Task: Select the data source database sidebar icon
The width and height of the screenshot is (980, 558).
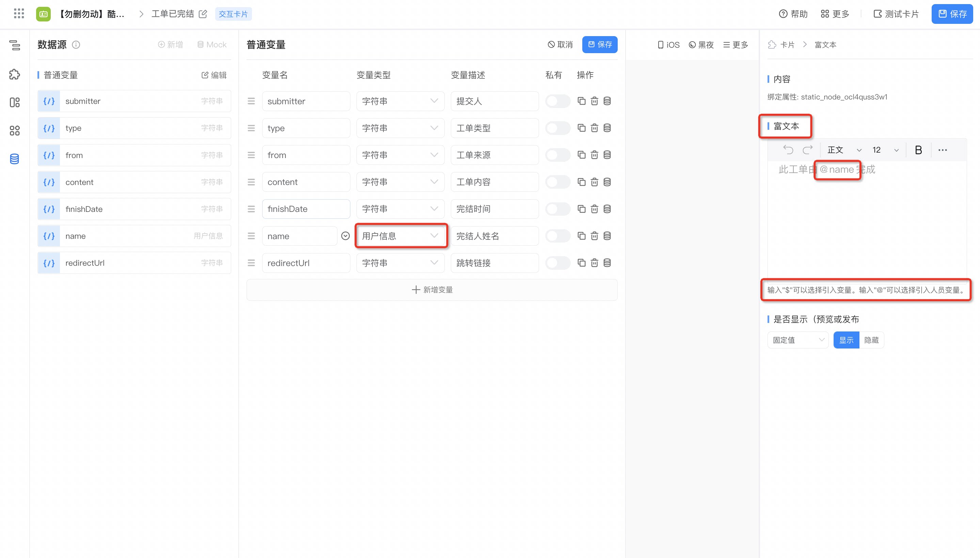Action: (x=15, y=159)
